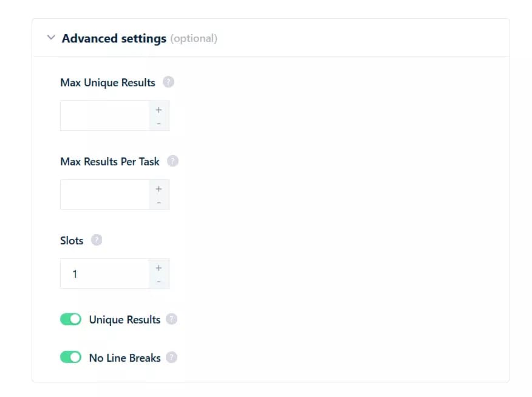Screen dimensions: 532x397
Task: Show help tooltip for Max Results Per Task
Action: point(173,161)
